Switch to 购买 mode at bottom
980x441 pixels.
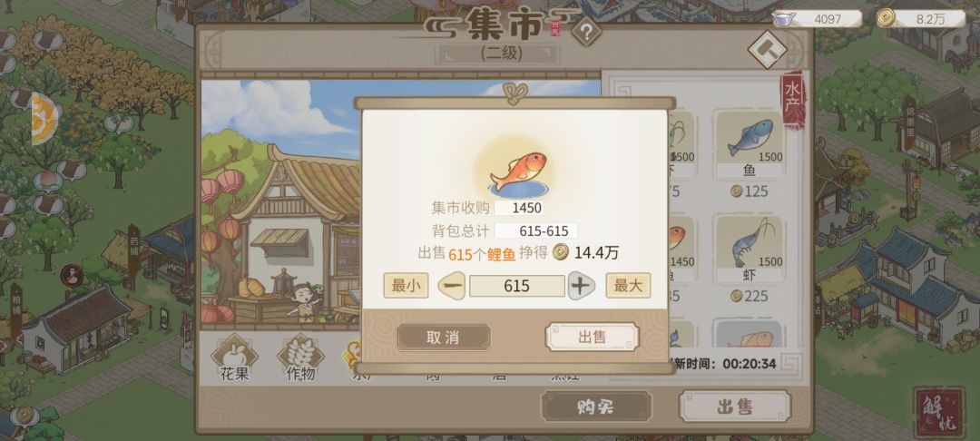(x=595, y=407)
